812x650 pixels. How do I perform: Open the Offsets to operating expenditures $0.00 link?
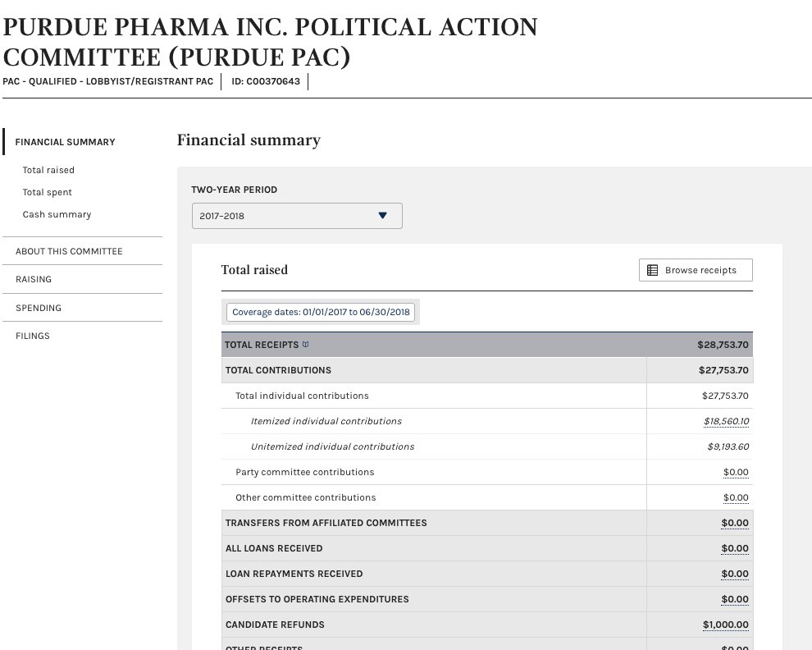click(x=735, y=599)
